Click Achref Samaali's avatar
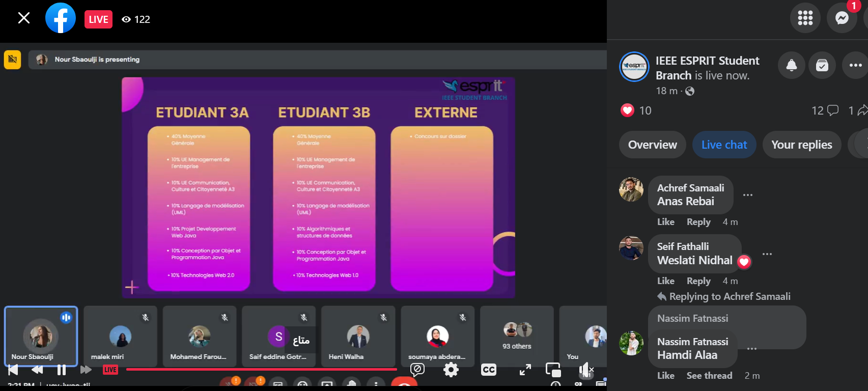868x391 pixels. coord(631,189)
